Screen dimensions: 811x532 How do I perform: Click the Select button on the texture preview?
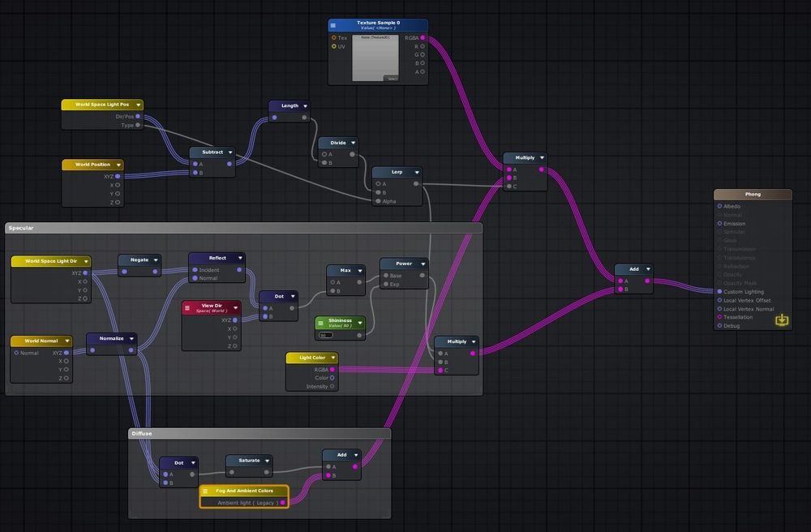point(392,78)
